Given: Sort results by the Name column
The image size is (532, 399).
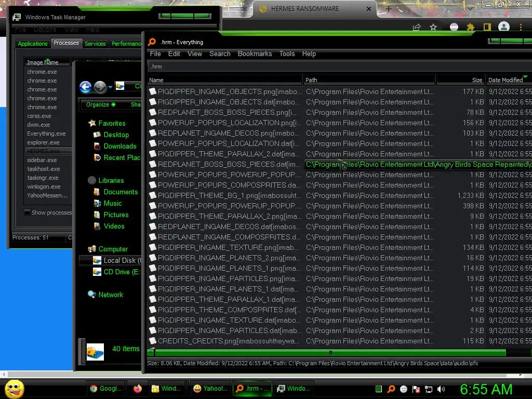Looking at the screenshot, I should [x=224, y=80].
